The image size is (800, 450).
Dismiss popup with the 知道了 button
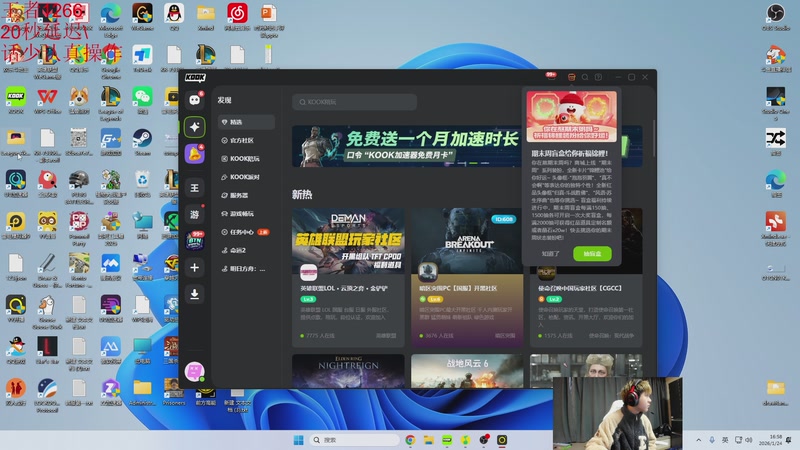(551, 254)
